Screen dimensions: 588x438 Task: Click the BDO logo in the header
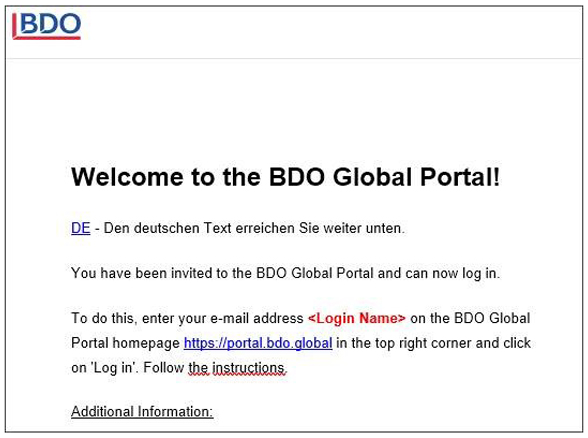46,26
